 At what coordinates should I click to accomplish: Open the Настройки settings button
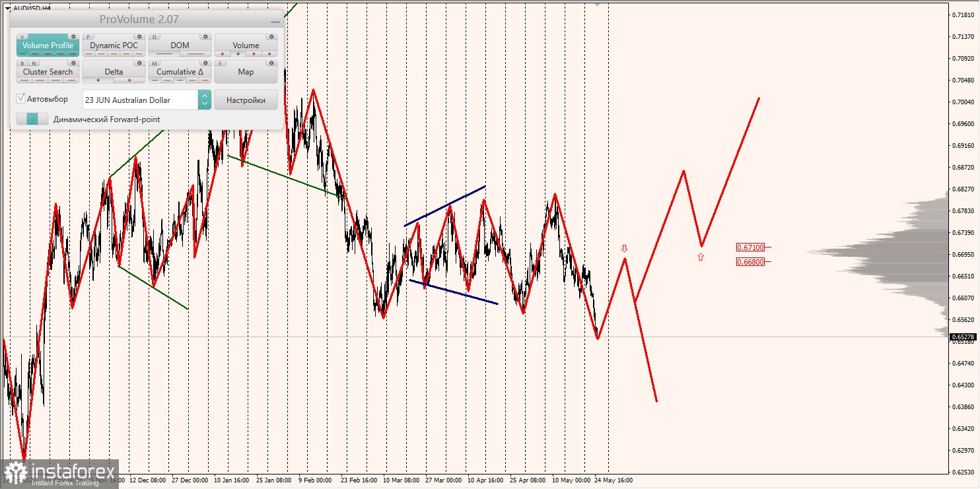click(x=246, y=100)
